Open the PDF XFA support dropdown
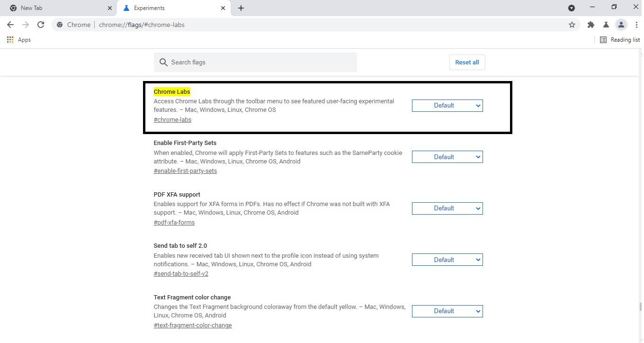Screen dimensions: 644x343 [447, 208]
